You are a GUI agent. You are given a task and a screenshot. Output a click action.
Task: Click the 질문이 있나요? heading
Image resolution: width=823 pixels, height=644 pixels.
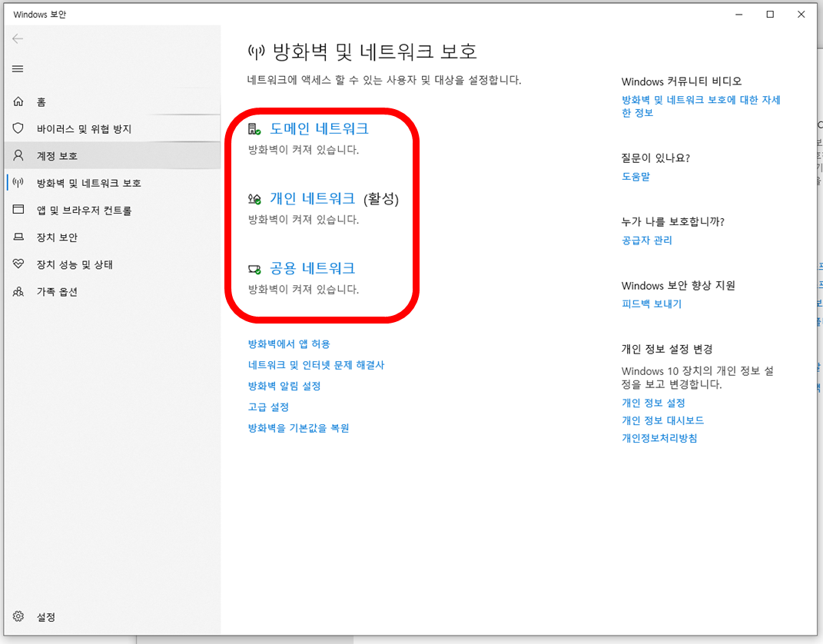click(655, 158)
